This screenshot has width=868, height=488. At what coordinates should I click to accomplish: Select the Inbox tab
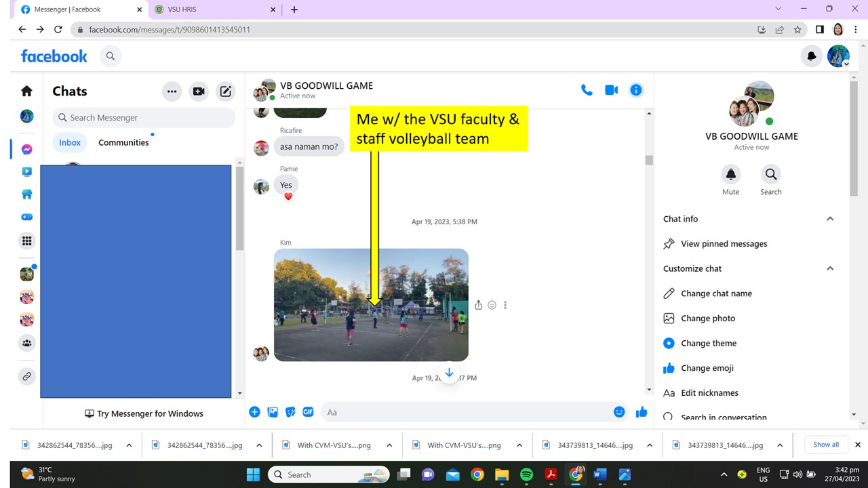click(x=70, y=142)
